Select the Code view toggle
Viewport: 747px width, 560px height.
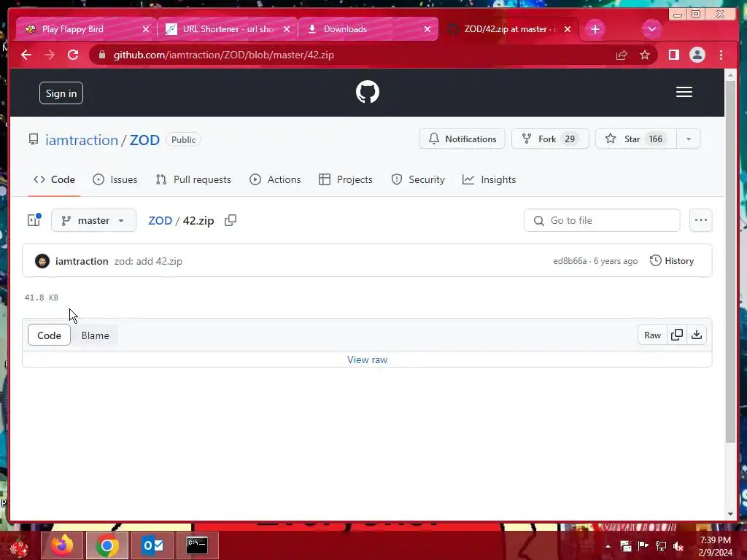49,335
